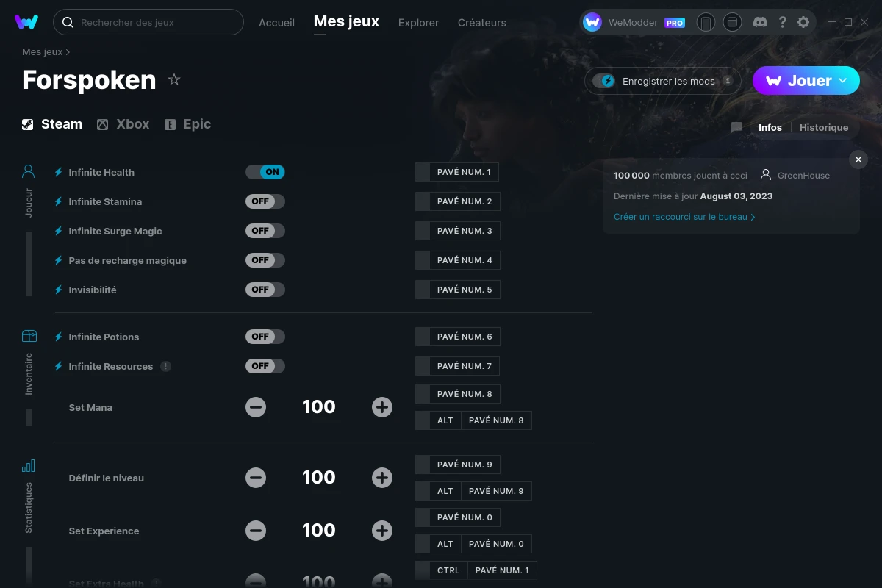
Task: Decrease Définir le niveau with minus
Action: click(x=256, y=478)
